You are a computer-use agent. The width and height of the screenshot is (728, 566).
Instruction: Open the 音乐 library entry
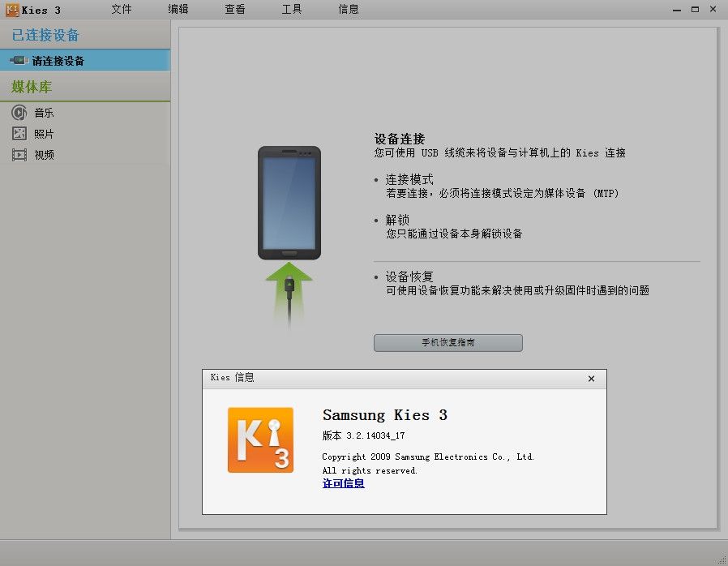[44, 113]
